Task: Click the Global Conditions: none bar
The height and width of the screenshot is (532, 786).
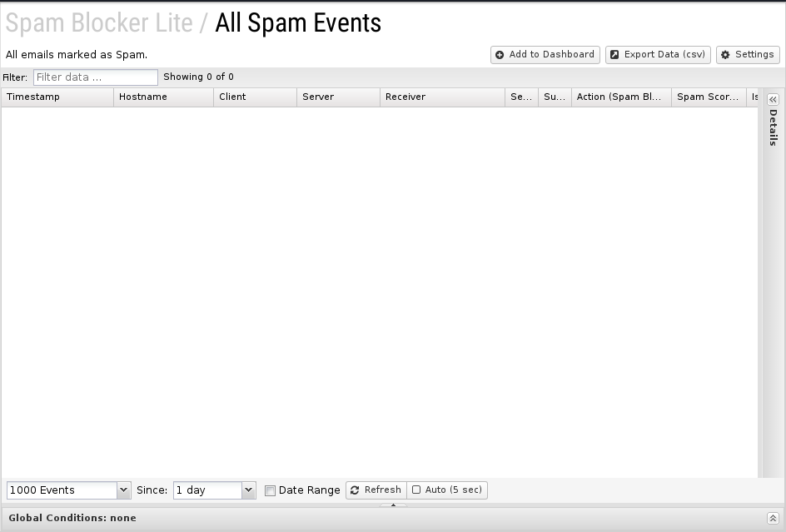Action: pyautogui.click(x=393, y=519)
